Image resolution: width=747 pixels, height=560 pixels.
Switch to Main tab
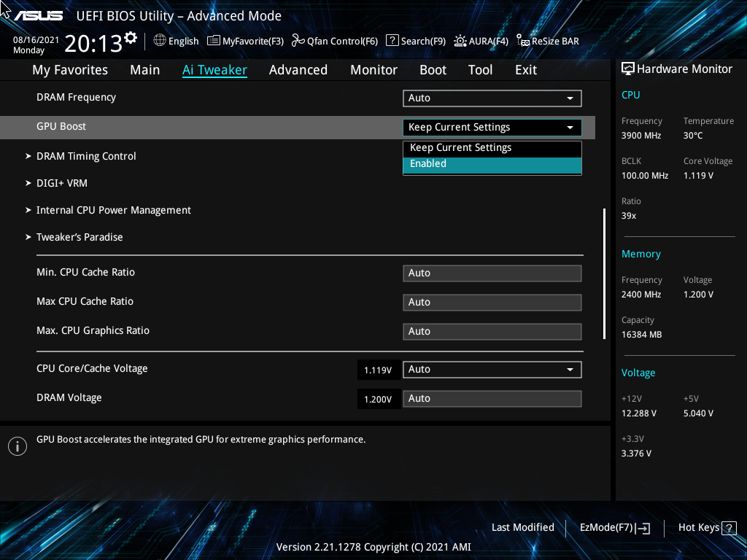(145, 70)
